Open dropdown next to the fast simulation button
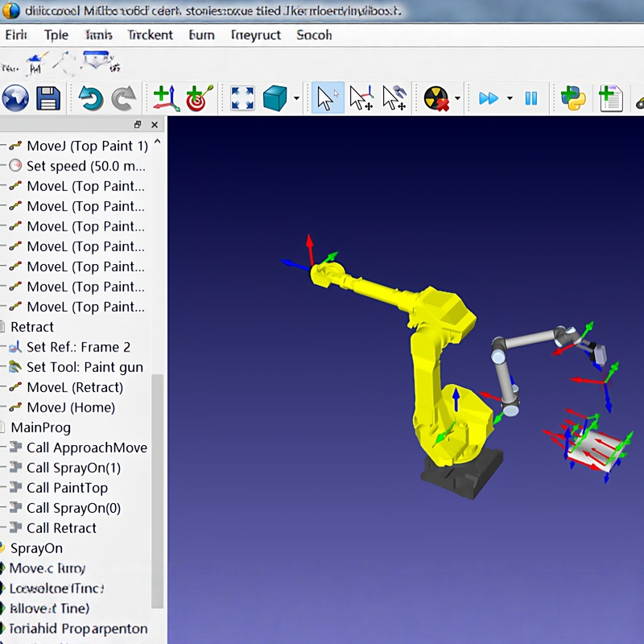The width and height of the screenshot is (644, 644). [510, 98]
